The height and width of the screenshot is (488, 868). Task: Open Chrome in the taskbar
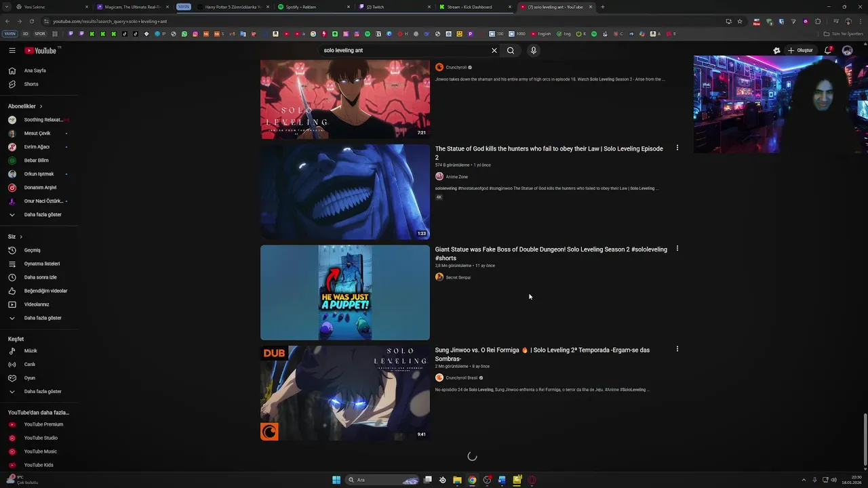472,480
